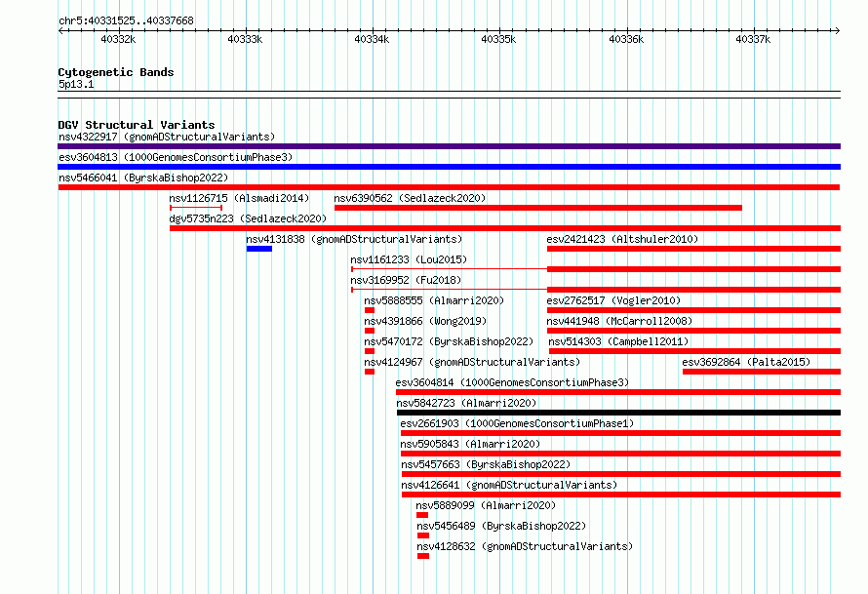Click the 40334k ruler tick label
This screenshot has width=868, height=594.
pos(372,39)
